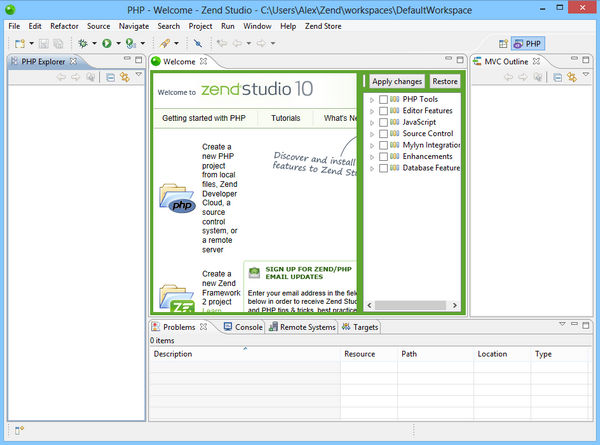Select the PHP perspective button
The image size is (600, 445).
click(x=528, y=44)
